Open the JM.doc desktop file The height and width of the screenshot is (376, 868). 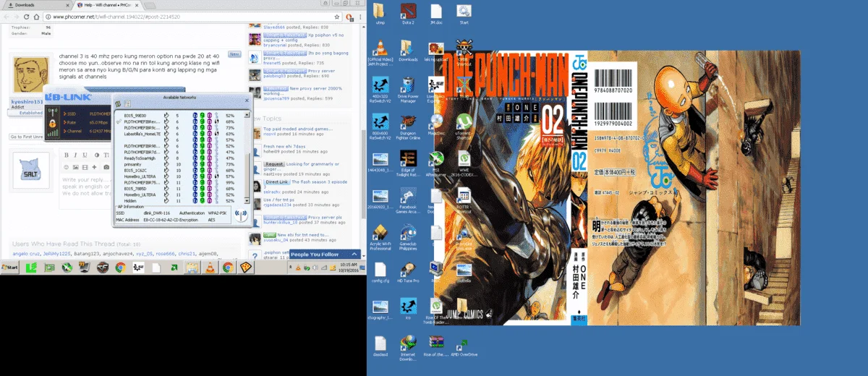click(x=435, y=14)
